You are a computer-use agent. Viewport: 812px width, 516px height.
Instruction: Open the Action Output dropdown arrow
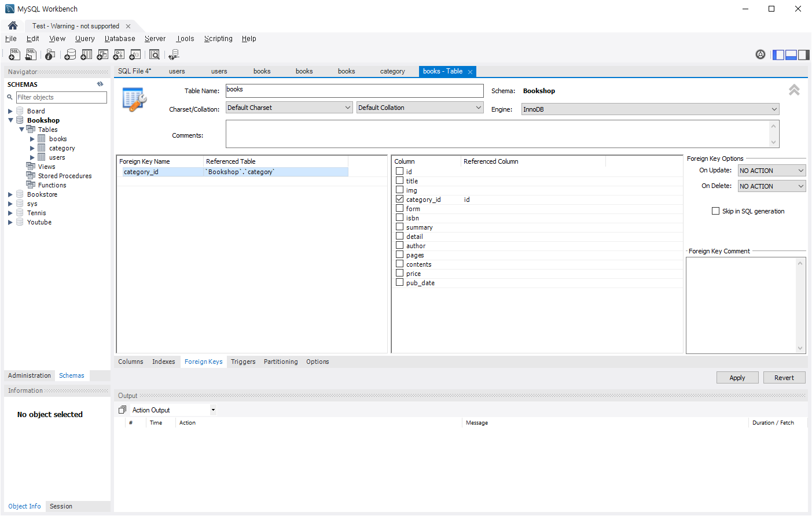coord(213,410)
